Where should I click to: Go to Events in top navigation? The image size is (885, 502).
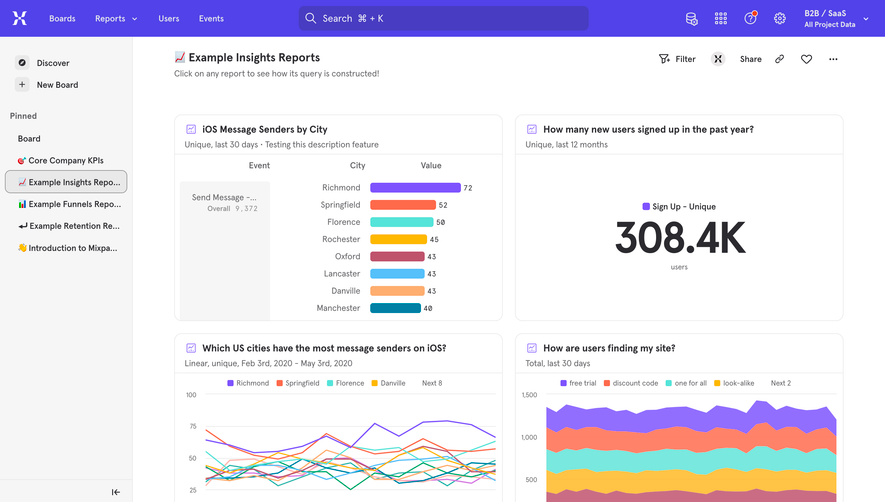[x=211, y=19]
